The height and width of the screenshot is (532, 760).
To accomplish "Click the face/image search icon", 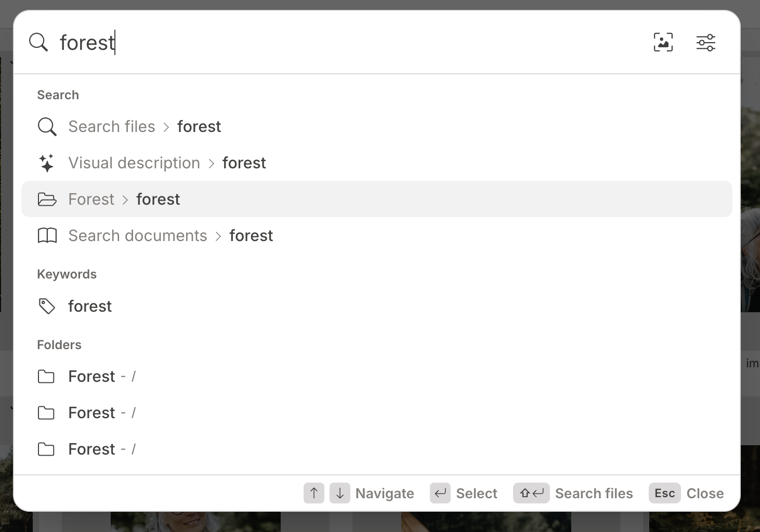I will click(663, 42).
